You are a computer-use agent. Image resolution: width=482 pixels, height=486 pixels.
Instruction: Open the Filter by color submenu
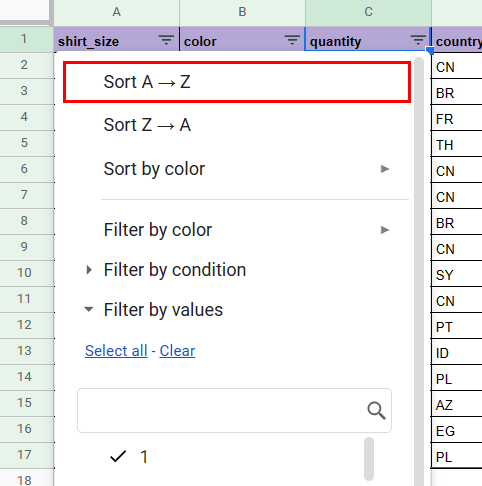237,230
